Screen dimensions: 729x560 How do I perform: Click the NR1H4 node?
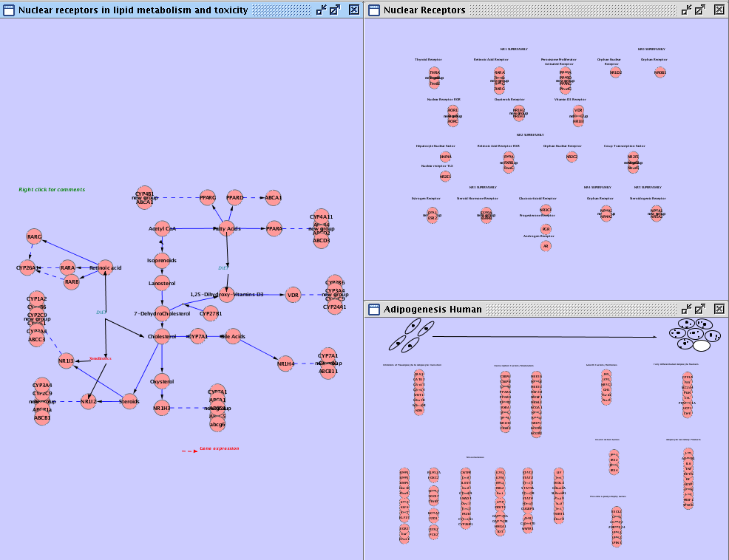coord(285,363)
